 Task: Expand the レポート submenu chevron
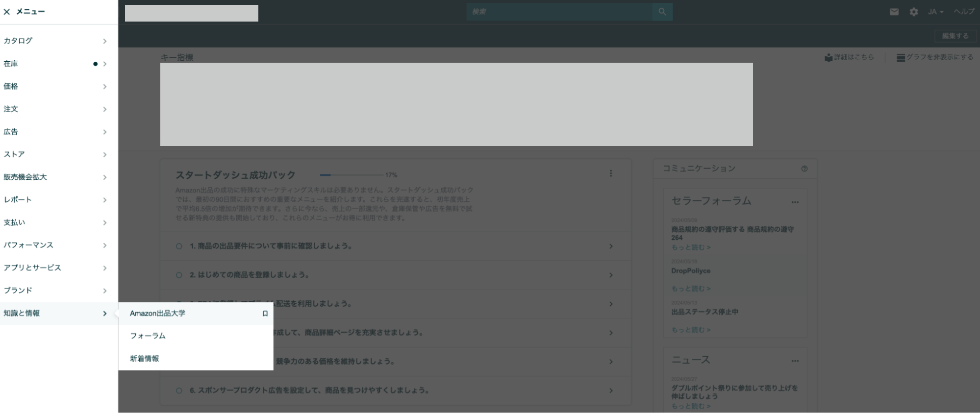104,200
